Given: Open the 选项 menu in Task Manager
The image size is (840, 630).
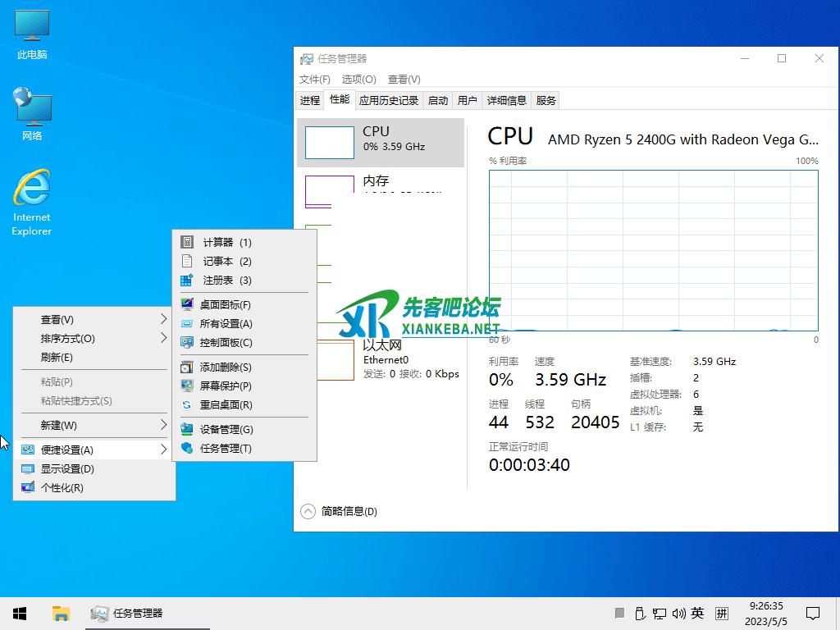Looking at the screenshot, I should click(x=358, y=79).
